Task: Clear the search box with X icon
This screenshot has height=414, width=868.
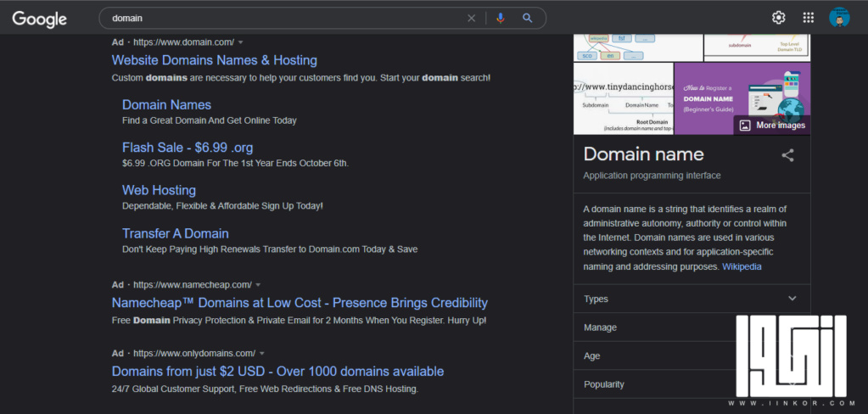Action: (471, 19)
